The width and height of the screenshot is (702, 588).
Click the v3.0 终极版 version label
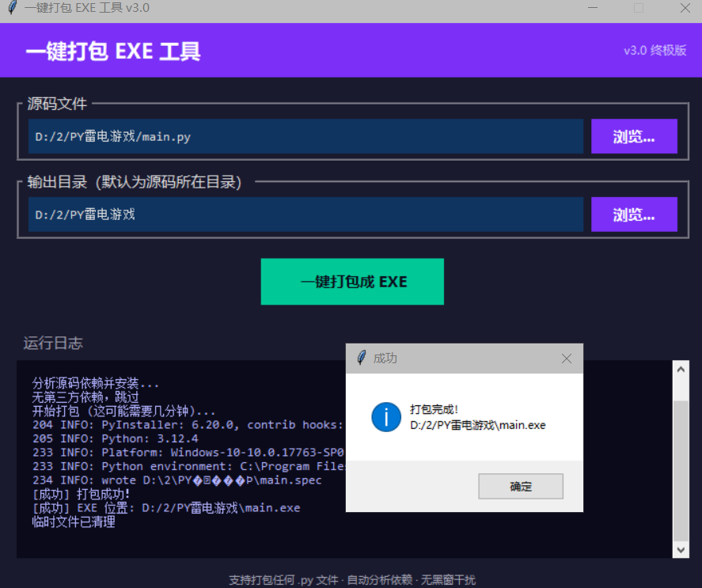[655, 50]
